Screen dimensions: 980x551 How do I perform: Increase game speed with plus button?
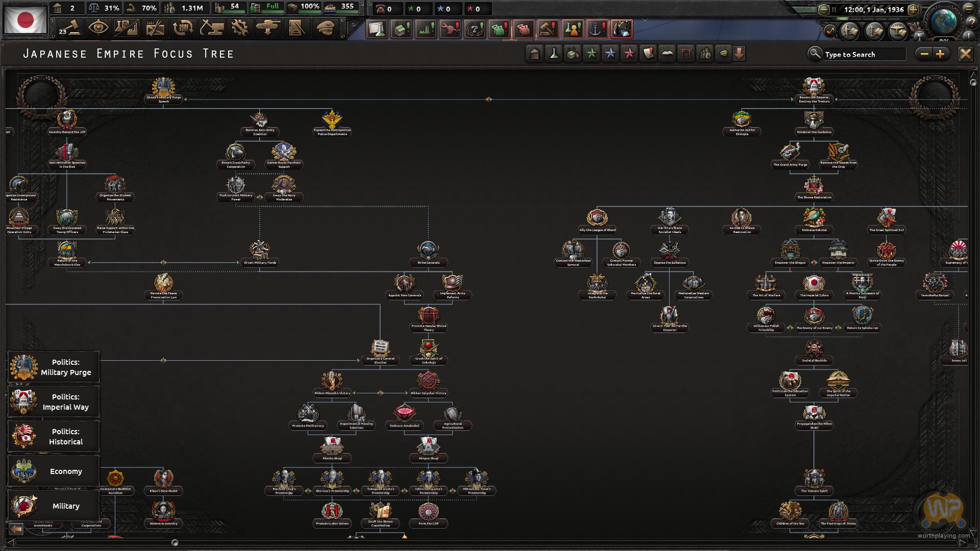[913, 9]
